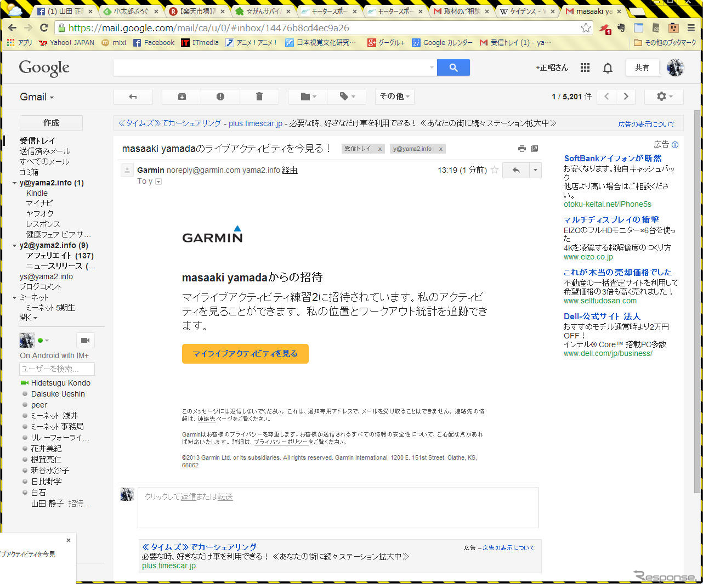The height and width of the screenshot is (588, 703).
Task: Open the Chrome hamburger menu
Action: click(691, 27)
